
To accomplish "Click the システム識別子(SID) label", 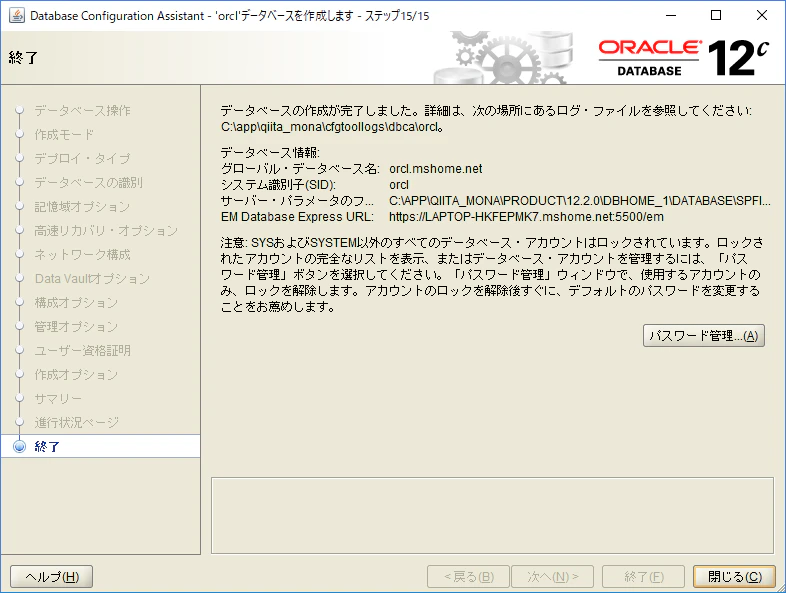I will tap(278, 185).
